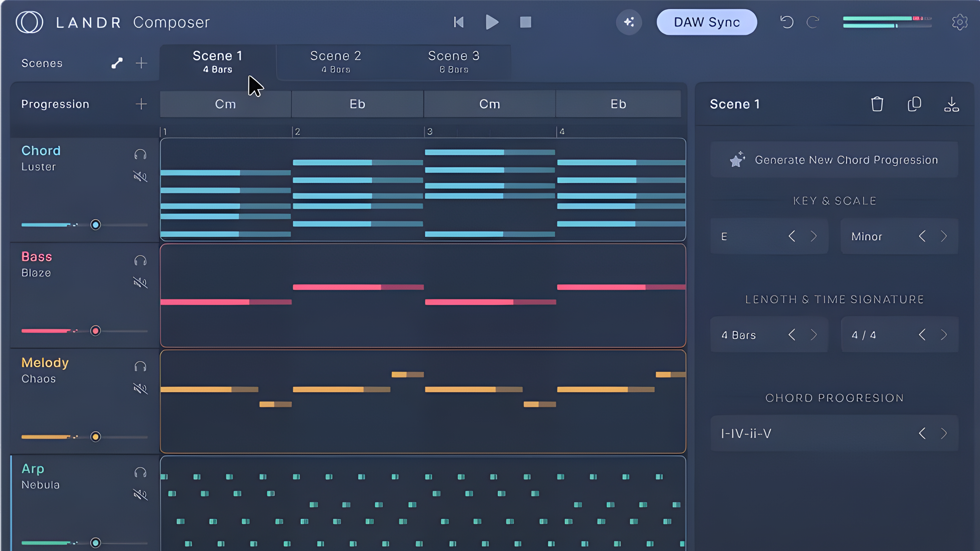980x551 pixels.
Task: Click the LANDR logo icon
Action: pos(29,22)
